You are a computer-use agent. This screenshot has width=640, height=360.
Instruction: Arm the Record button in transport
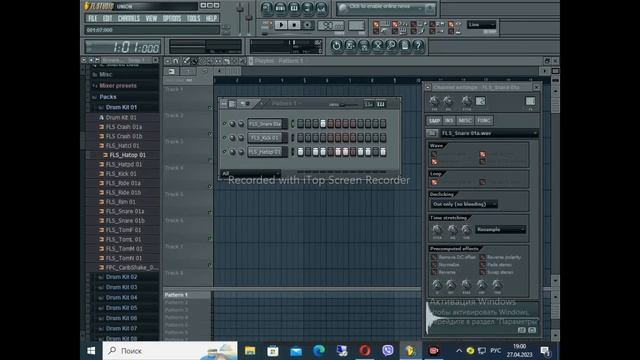(x=307, y=25)
